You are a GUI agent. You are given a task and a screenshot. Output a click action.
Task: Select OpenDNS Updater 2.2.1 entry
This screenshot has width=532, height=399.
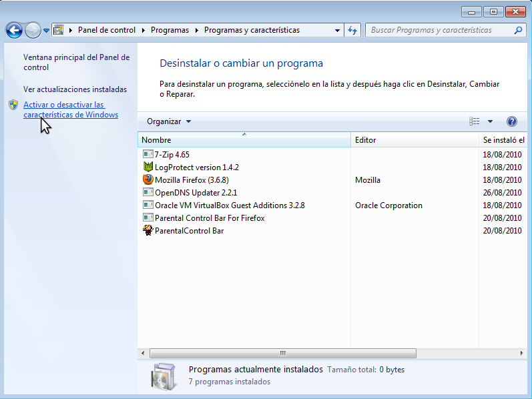[x=196, y=193]
